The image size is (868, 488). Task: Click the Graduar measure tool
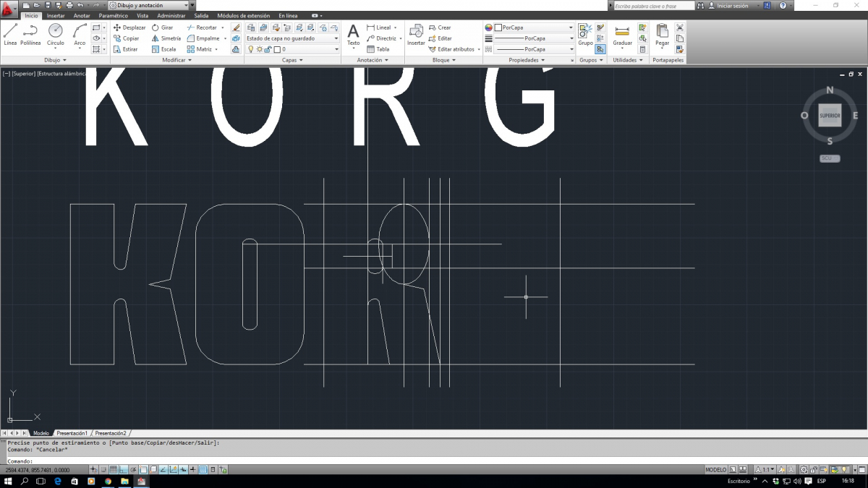pyautogui.click(x=622, y=34)
